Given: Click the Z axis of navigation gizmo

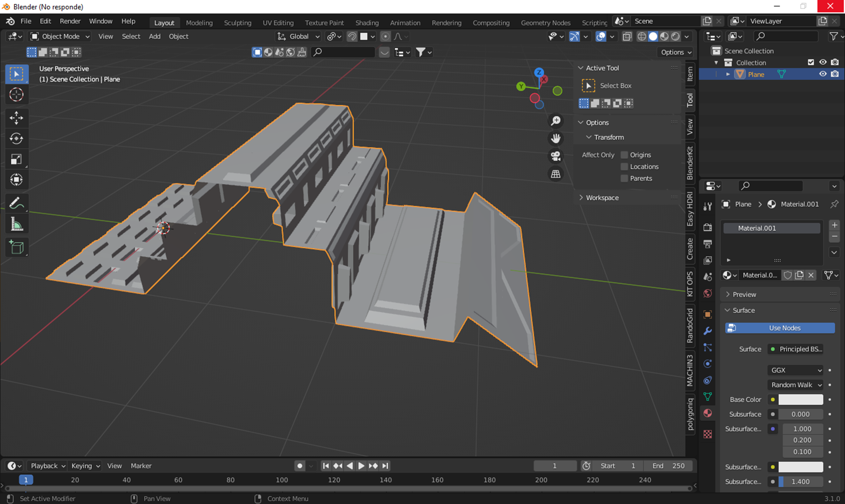Looking at the screenshot, I should point(539,72).
